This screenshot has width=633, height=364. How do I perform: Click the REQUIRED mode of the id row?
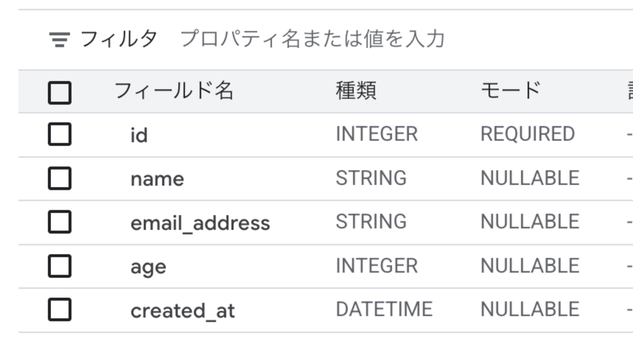(x=528, y=134)
